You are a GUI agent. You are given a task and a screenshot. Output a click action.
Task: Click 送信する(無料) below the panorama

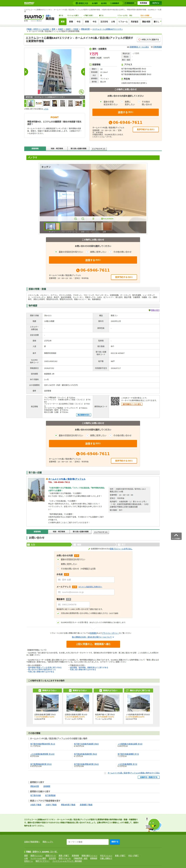[93, 260]
